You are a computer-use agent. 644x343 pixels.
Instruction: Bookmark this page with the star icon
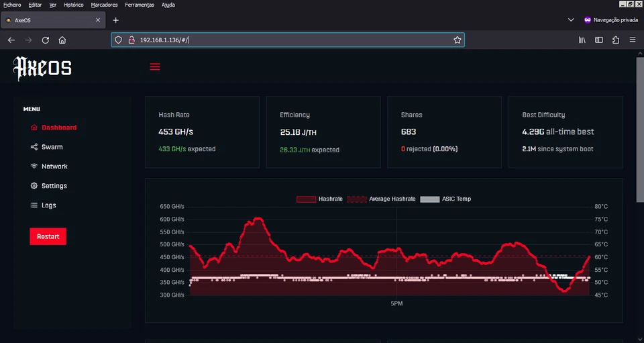point(457,40)
